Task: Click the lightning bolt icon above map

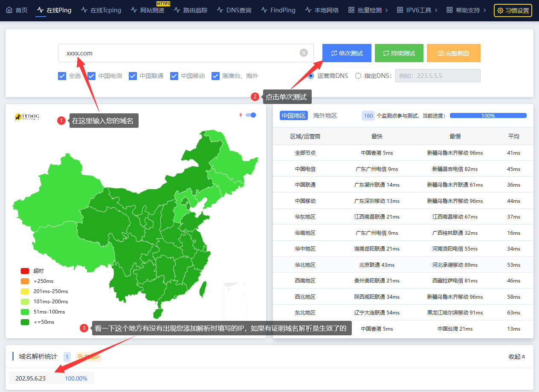Action: pyautogui.click(x=241, y=115)
